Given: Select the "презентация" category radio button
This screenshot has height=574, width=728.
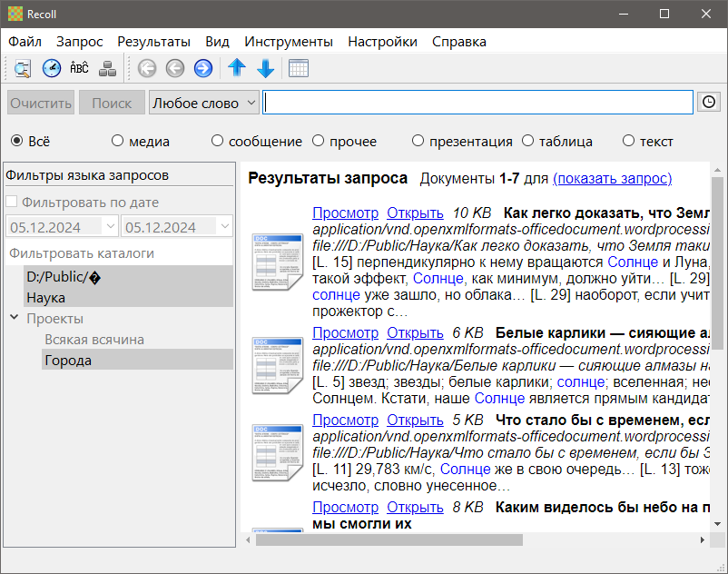Looking at the screenshot, I should tap(418, 141).
